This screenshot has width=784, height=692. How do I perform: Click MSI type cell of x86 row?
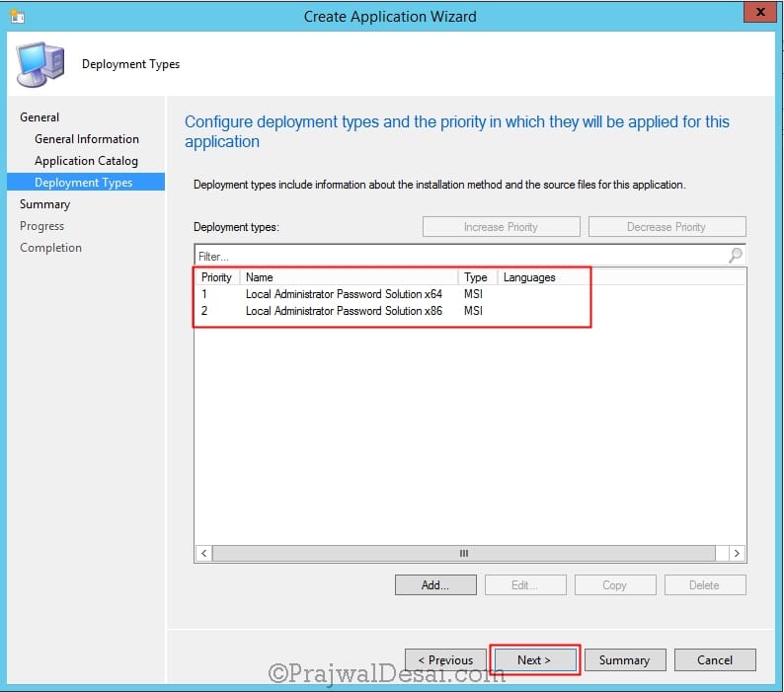pyautogui.click(x=473, y=311)
